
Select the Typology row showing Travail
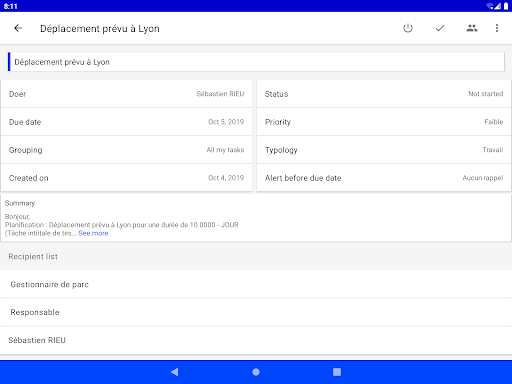pyautogui.click(x=384, y=150)
